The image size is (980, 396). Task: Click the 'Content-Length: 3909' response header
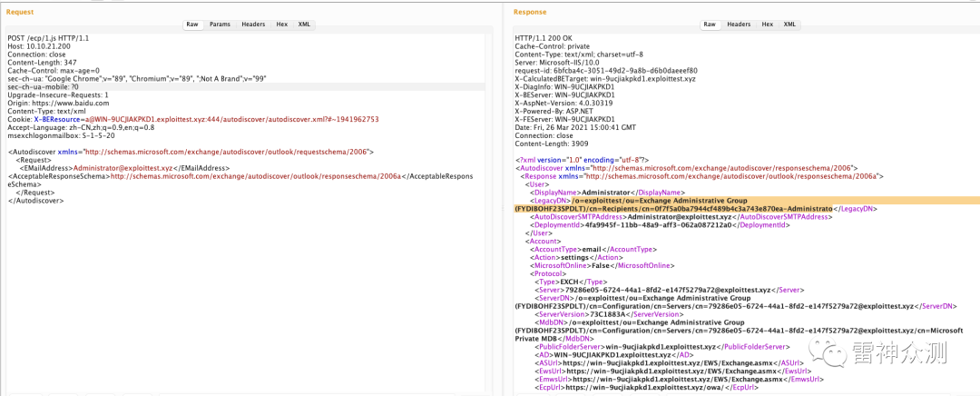(550, 144)
